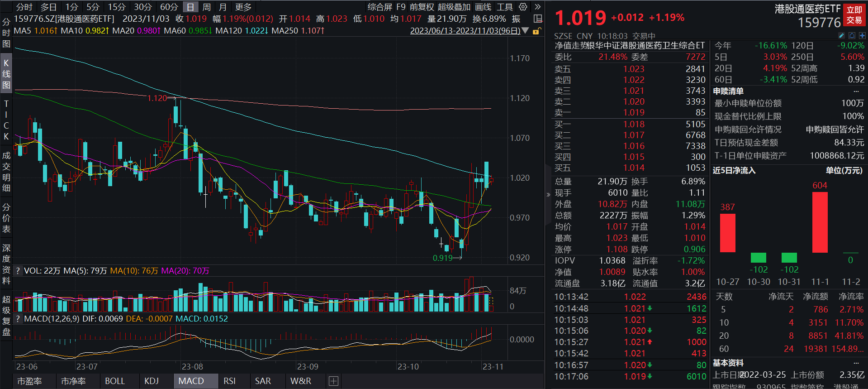Select the 日 daily period
The width and height of the screenshot is (868, 389).
190,7
